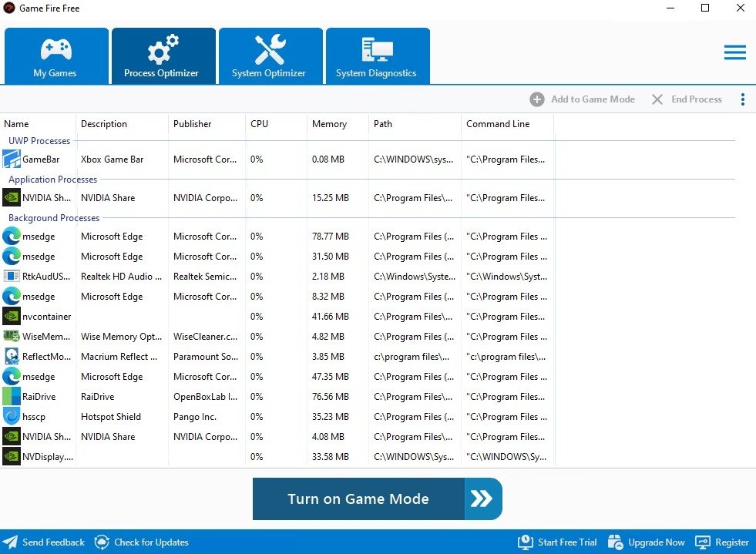Sort processes by Memory column
Image resolution: width=756 pixels, height=554 pixels.
[x=338, y=124]
